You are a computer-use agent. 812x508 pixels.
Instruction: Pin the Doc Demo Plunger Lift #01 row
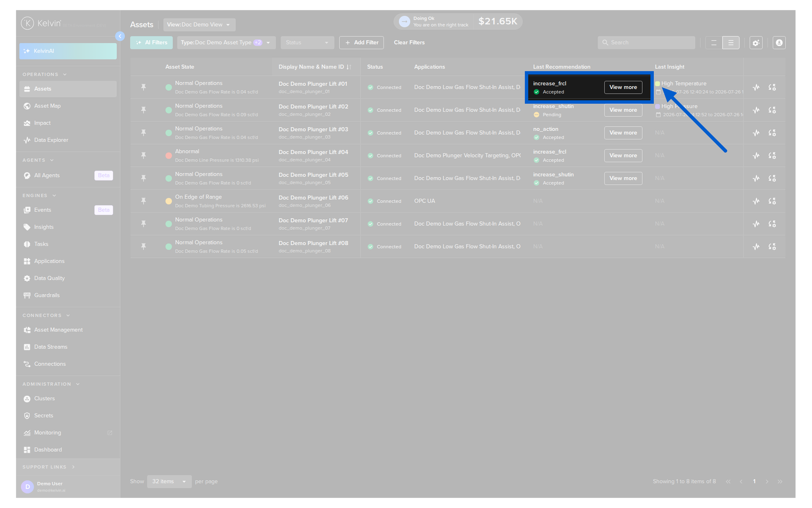click(x=144, y=87)
